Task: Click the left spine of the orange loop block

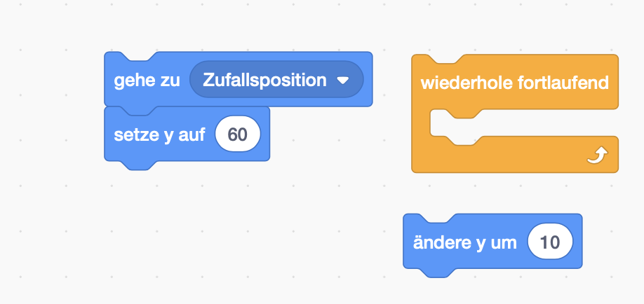Action: pos(421,123)
